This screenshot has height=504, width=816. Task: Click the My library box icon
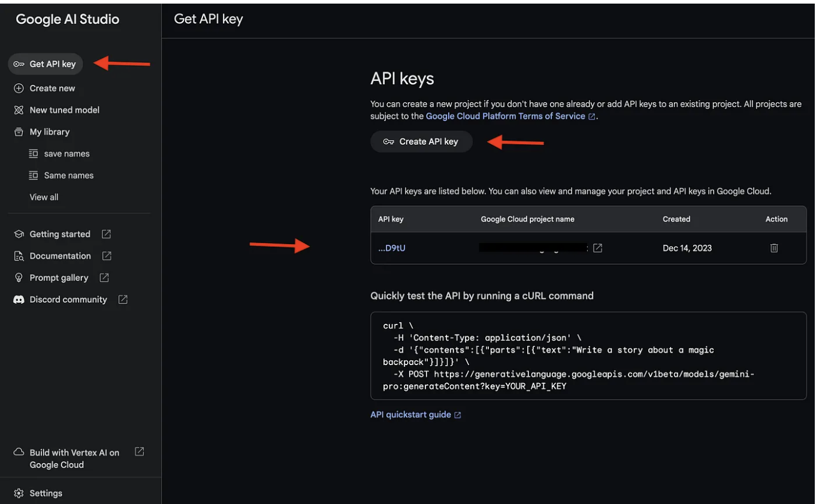(x=19, y=132)
